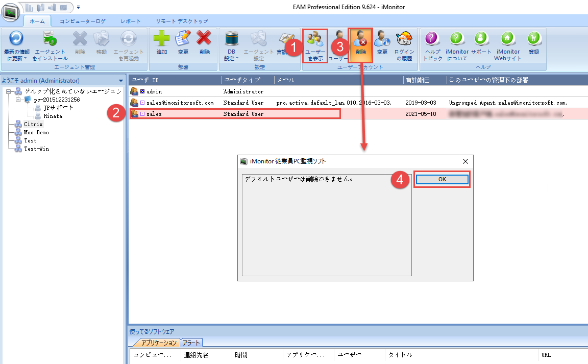Screen dimensions: 588x364
Task: Click the ユーザタイプ column header
Action: (248, 80)
